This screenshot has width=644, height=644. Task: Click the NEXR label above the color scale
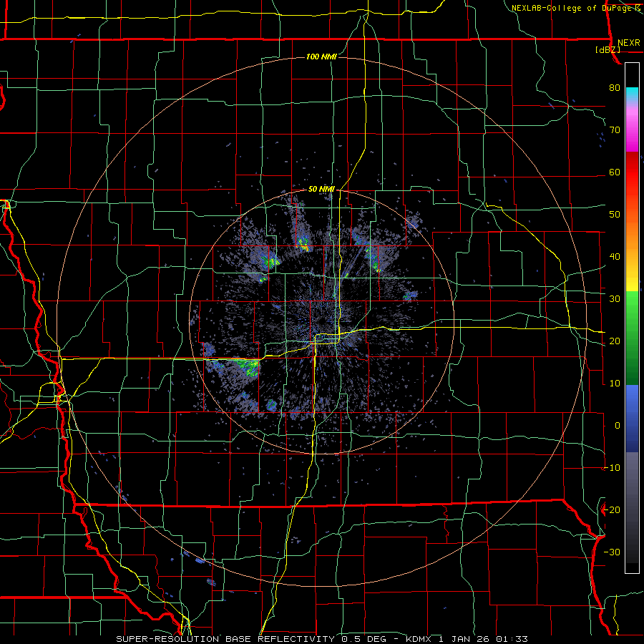[628, 43]
